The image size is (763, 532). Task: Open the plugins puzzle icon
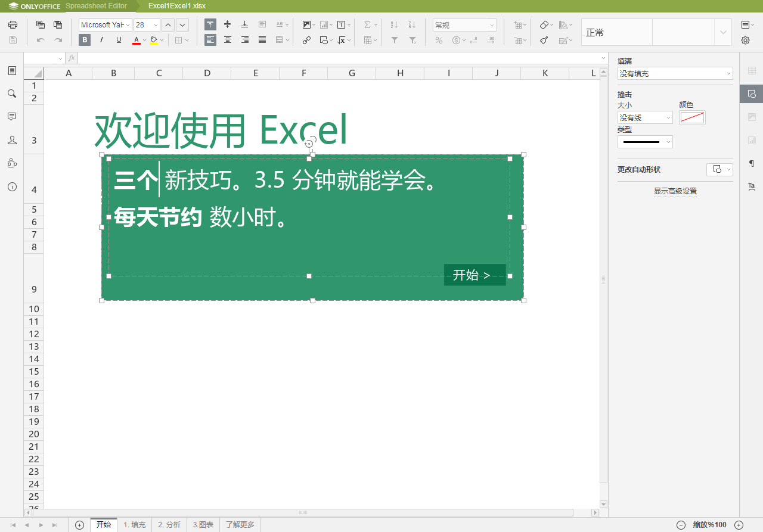(x=12, y=163)
